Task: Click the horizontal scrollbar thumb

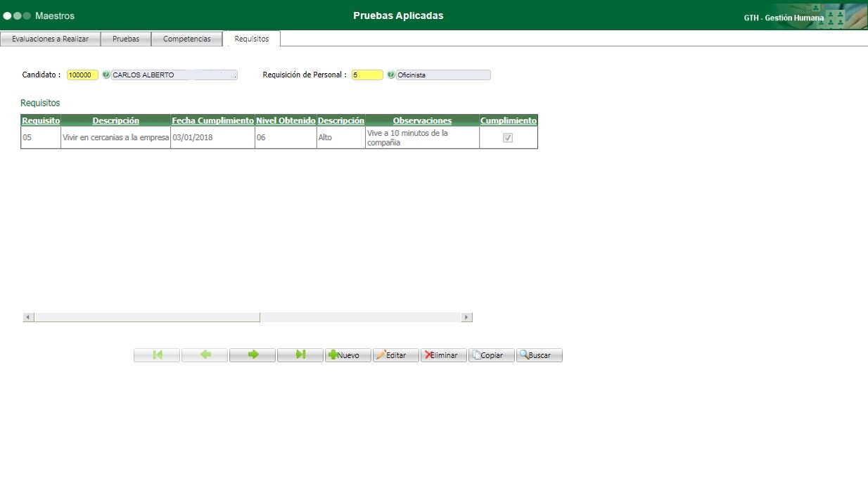Action: point(147,317)
